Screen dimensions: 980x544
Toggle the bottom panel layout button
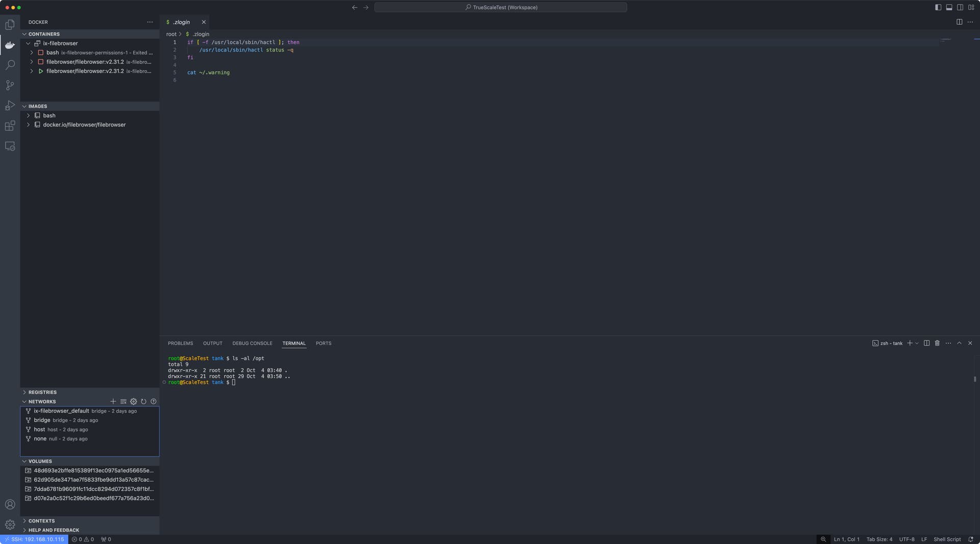click(x=949, y=7)
